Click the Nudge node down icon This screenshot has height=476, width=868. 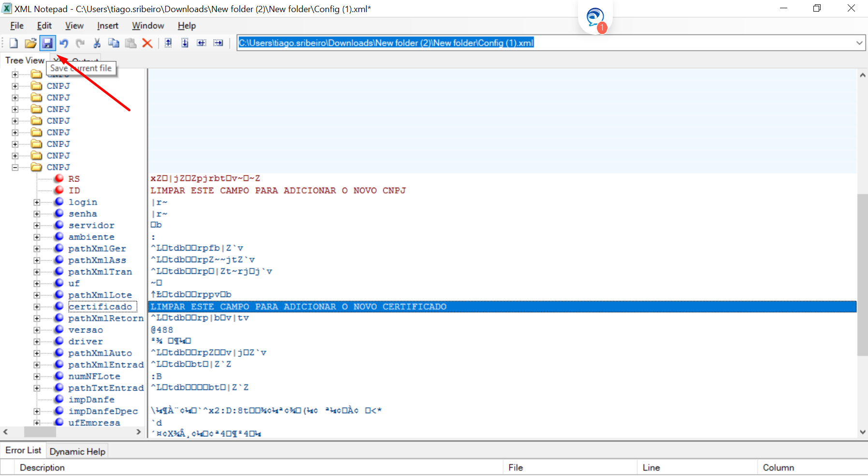185,43
